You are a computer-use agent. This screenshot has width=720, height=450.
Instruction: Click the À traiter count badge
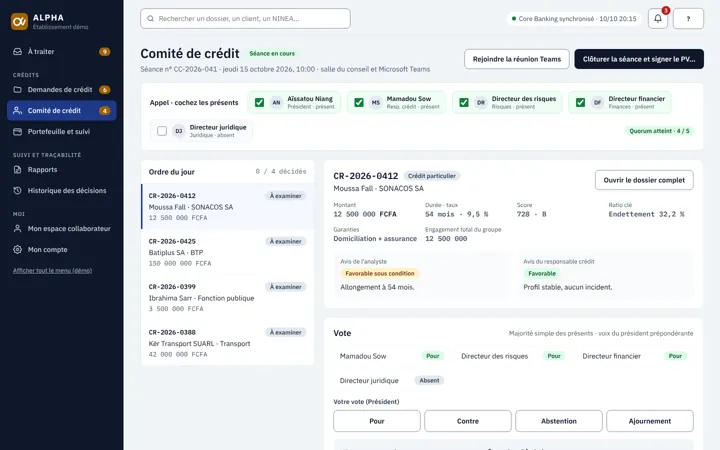(x=105, y=51)
